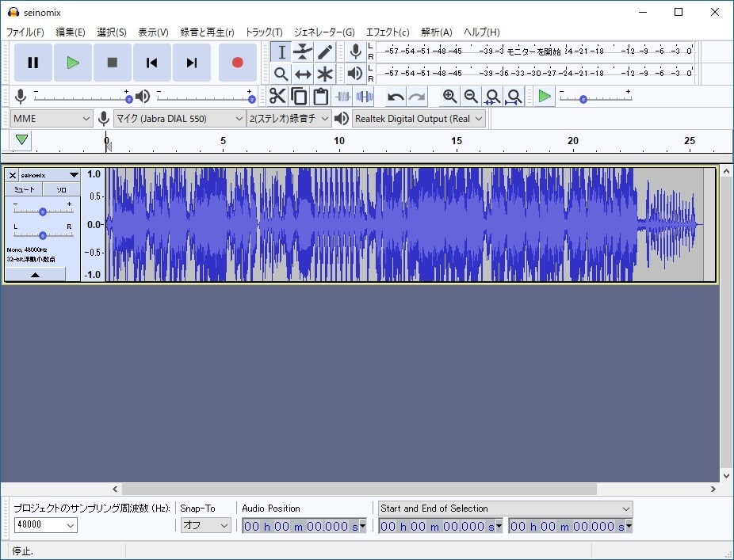Open the stereo recording channels dropdown
Screen dimensions: 734x560
point(289,118)
